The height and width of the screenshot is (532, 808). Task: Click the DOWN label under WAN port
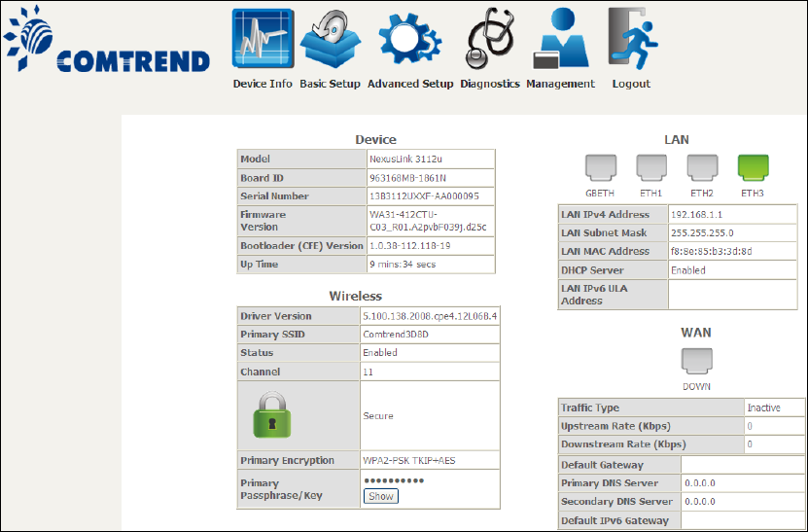click(697, 387)
